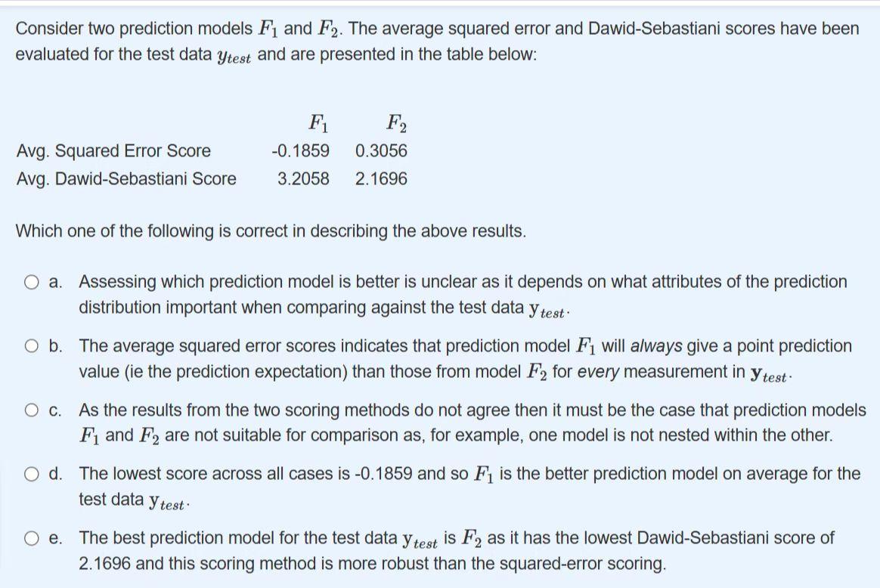Screen dimensions: 880x588
Task: Click the column header F1
Action: click(x=318, y=122)
